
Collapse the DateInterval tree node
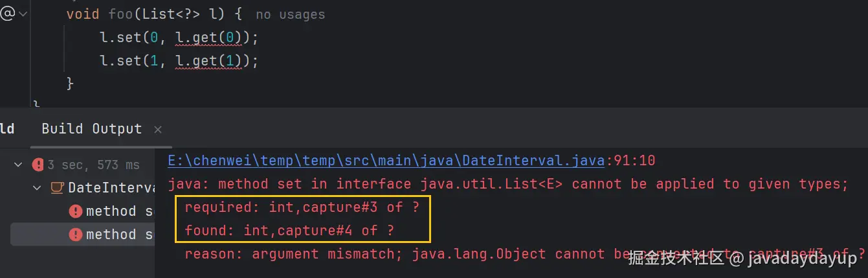(37, 188)
